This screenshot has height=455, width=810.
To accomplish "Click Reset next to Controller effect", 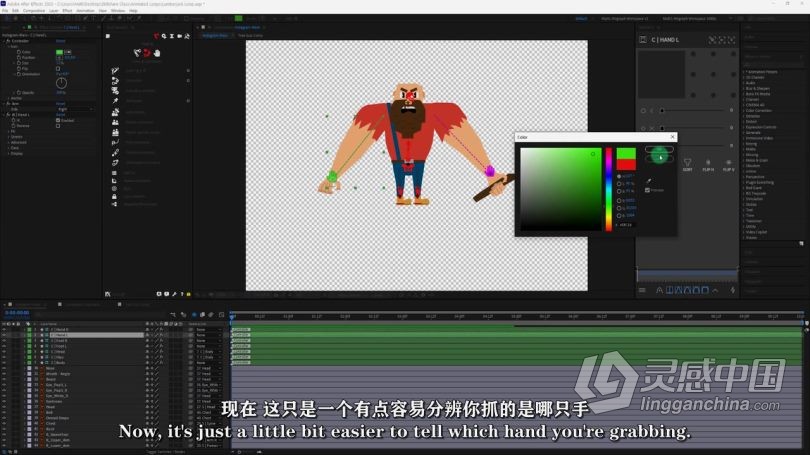I will click(x=61, y=43).
